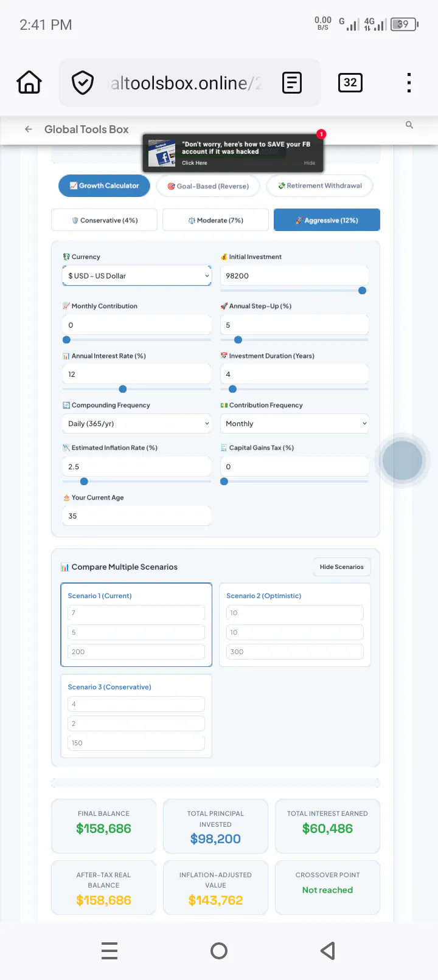Tap the red notification badge on the ad

coord(321,134)
